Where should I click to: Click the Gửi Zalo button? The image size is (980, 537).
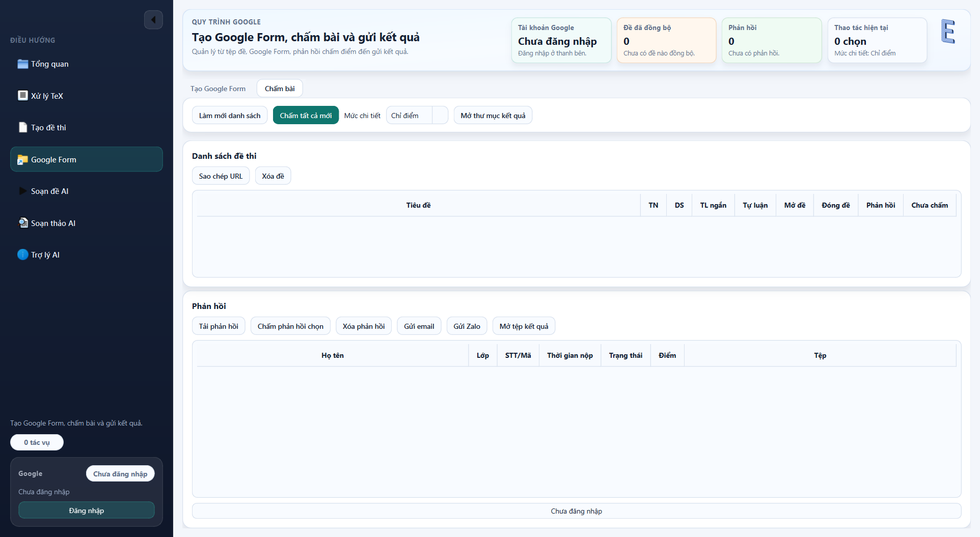pyautogui.click(x=467, y=326)
